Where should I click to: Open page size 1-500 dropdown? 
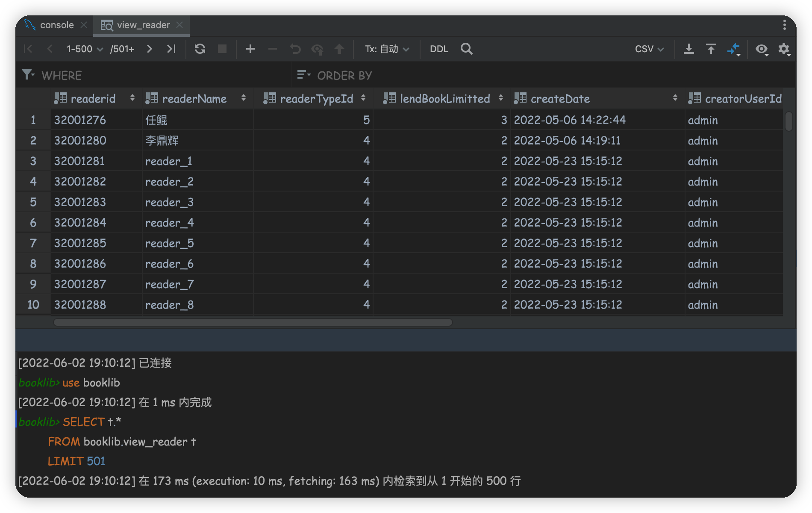(x=85, y=49)
